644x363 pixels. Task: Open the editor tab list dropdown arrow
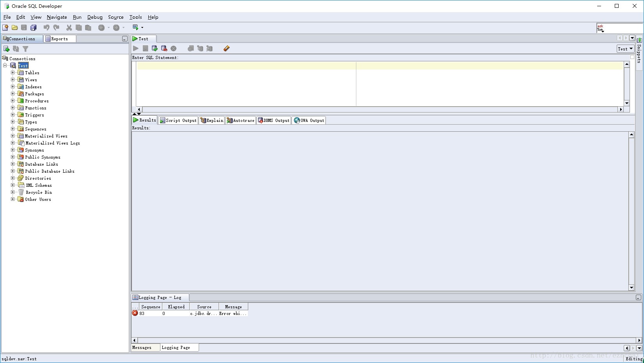(x=632, y=38)
